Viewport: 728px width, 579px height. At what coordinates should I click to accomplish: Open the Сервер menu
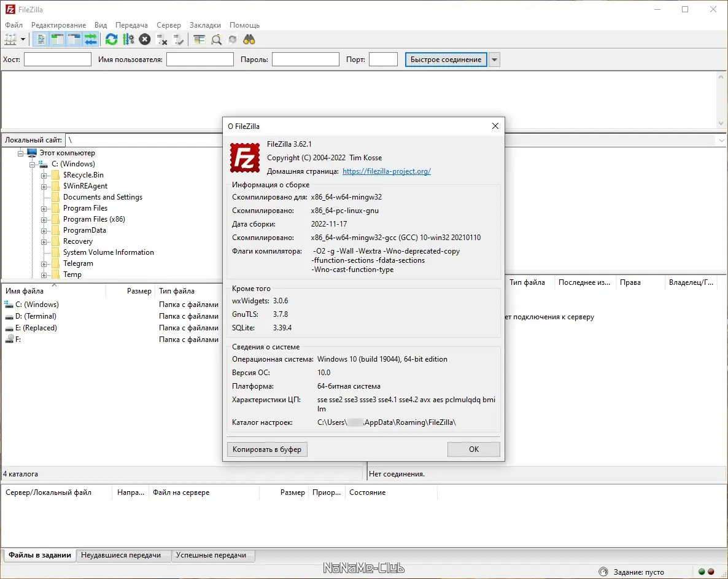pyautogui.click(x=169, y=25)
